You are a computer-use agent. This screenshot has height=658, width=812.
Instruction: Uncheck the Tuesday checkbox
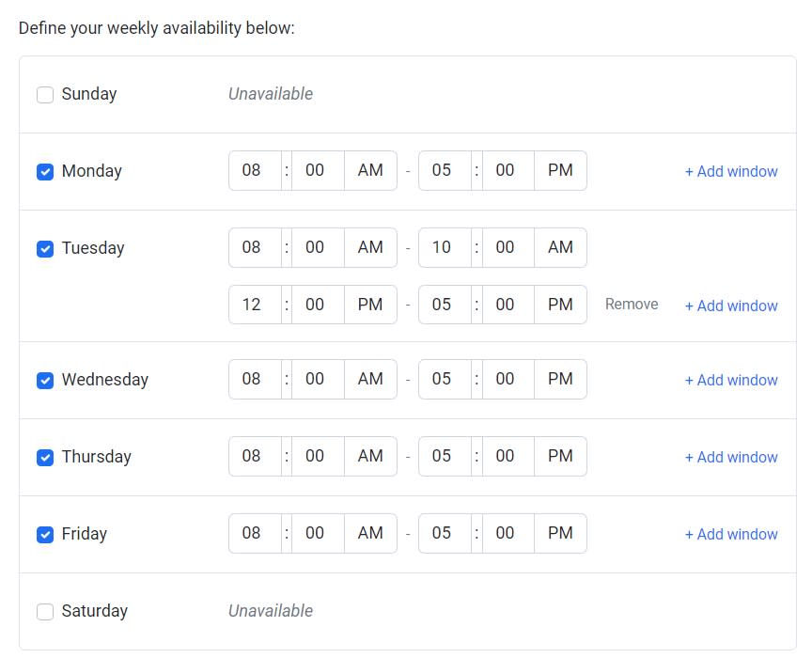coord(45,249)
